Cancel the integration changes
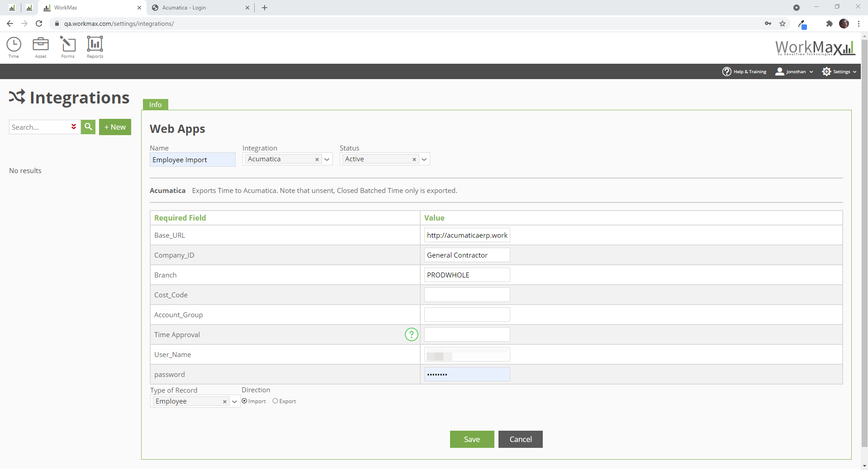The height and width of the screenshot is (470, 868). (x=521, y=439)
